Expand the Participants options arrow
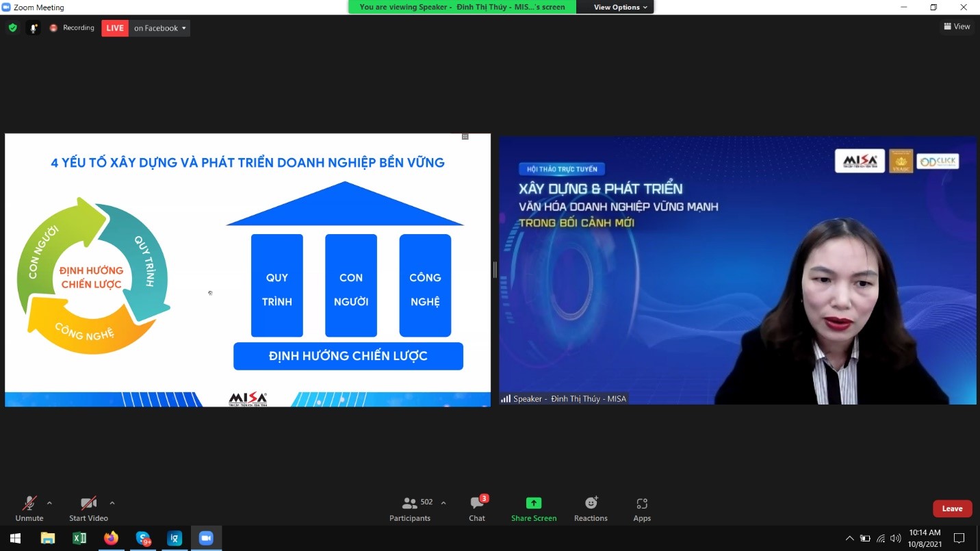This screenshot has width=980, height=551. coord(443,503)
